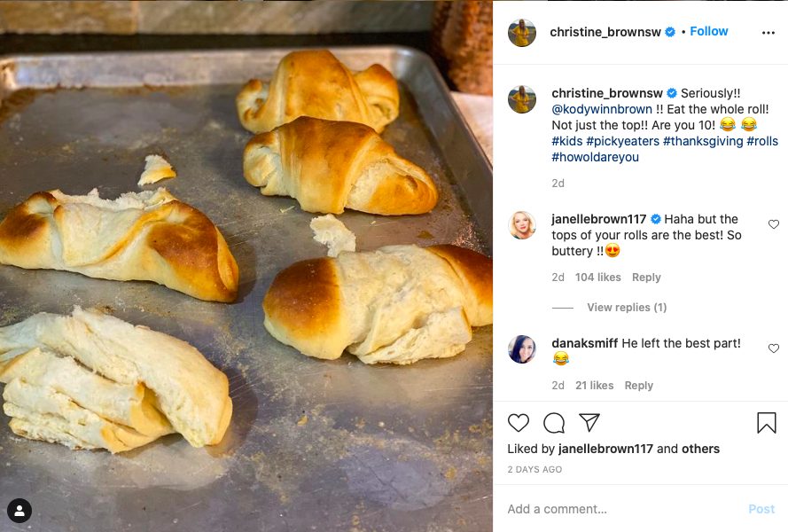Open the three-dot more options menu

pyautogui.click(x=768, y=33)
